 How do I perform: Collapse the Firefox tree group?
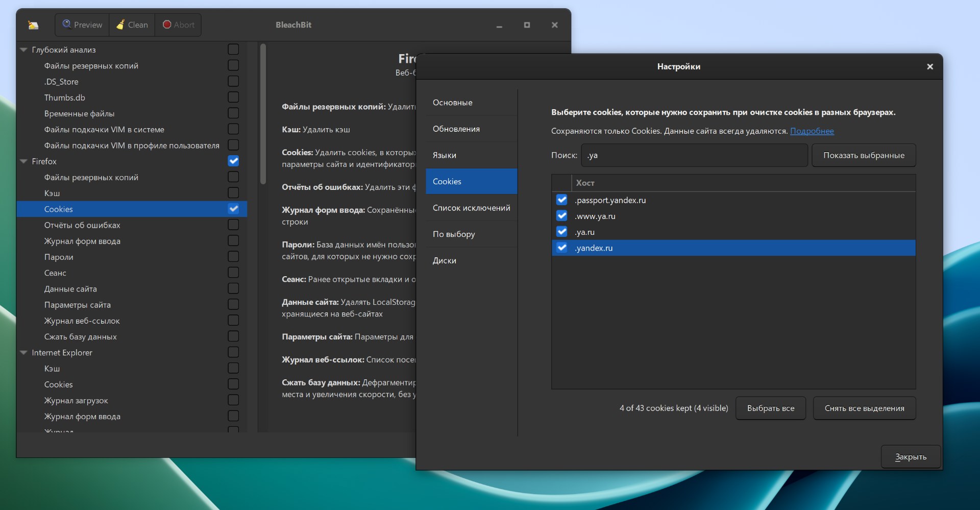(23, 161)
